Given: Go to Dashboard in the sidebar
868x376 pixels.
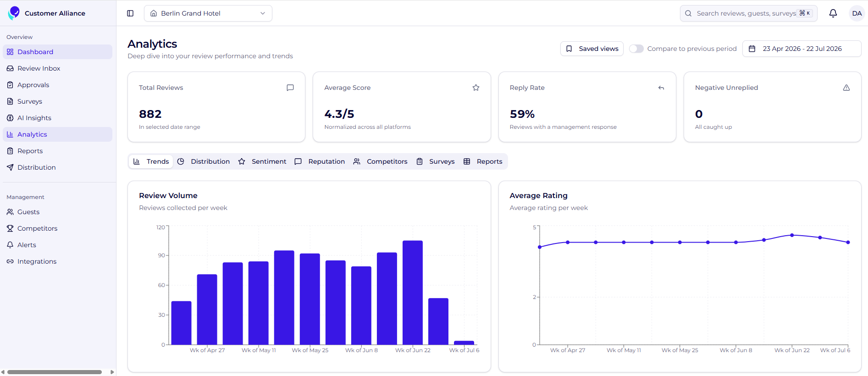Looking at the screenshot, I should coord(57,52).
